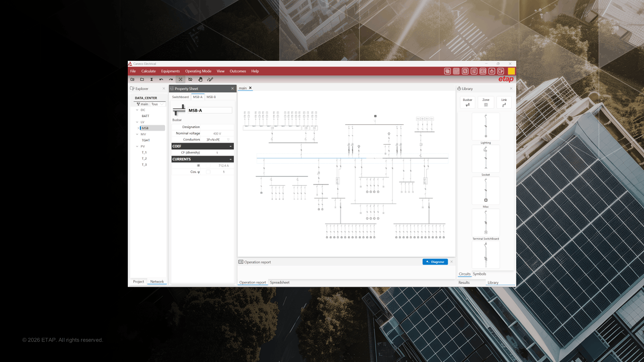Close the Property Sheet panel
Screen dimensions: 644x362
pyautogui.click(x=232, y=88)
